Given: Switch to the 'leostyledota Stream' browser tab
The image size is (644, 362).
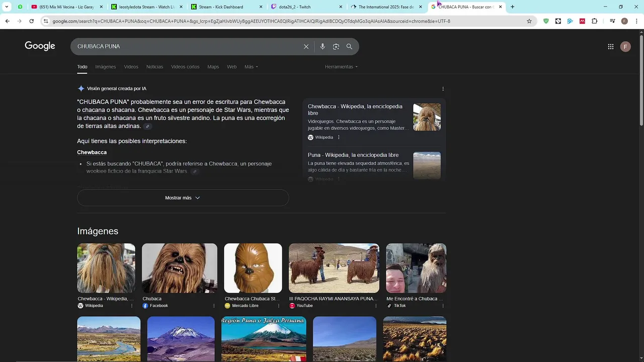Looking at the screenshot, I should (146, 7).
